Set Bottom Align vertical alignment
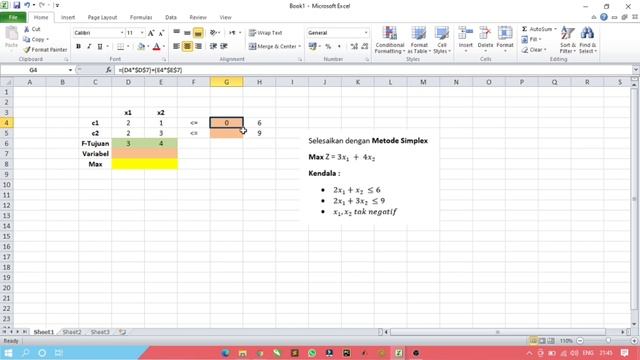 [198, 33]
